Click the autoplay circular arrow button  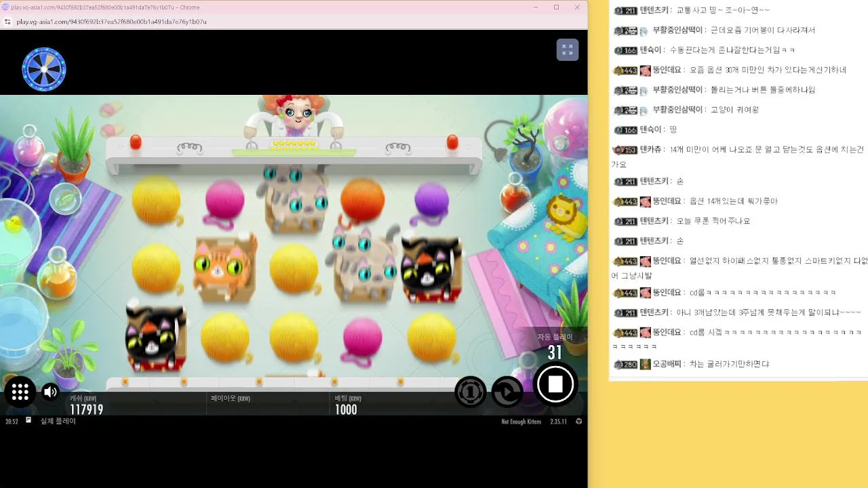(x=507, y=392)
